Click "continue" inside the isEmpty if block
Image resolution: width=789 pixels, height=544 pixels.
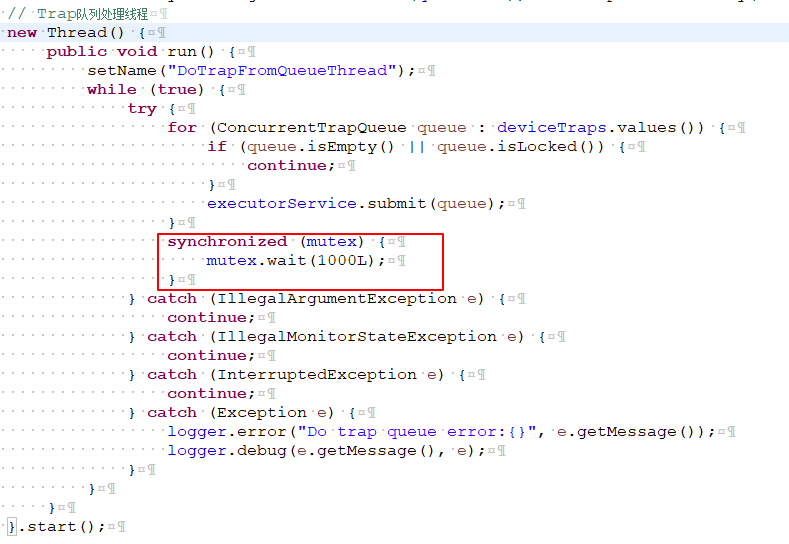pyautogui.click(x=287, y=166)
